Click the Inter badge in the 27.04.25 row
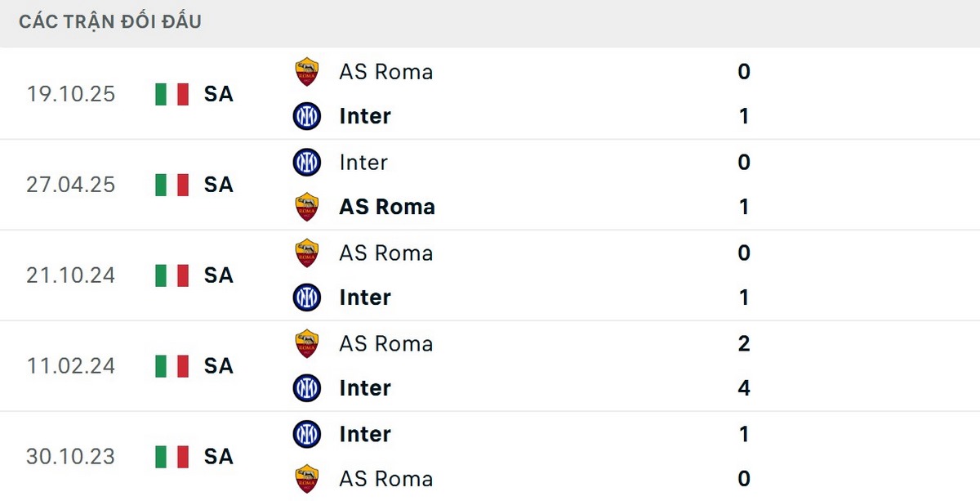Screen dimensions: 980x501 [307, 162]
